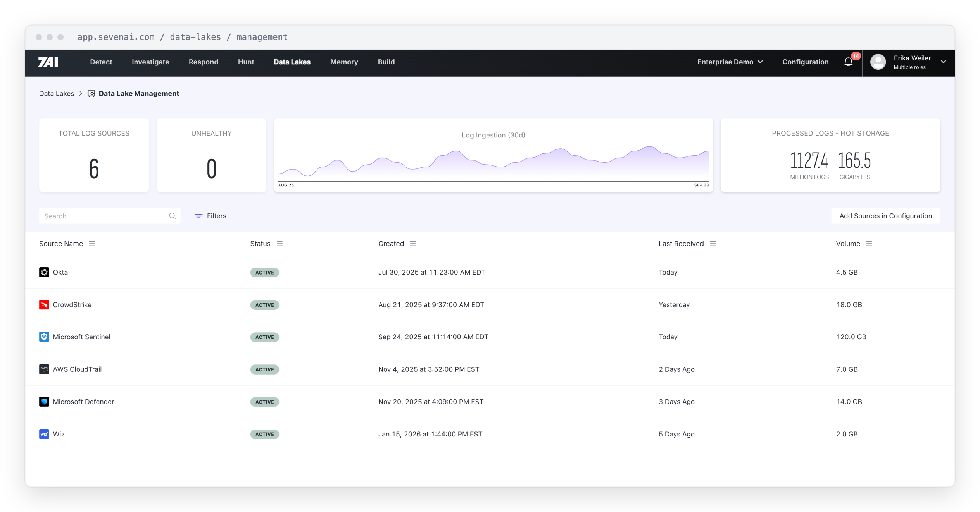The height and width of the screenshot is (512, 980).
Task: Click the 18.0 GB volume value
Action: [849, 305]
